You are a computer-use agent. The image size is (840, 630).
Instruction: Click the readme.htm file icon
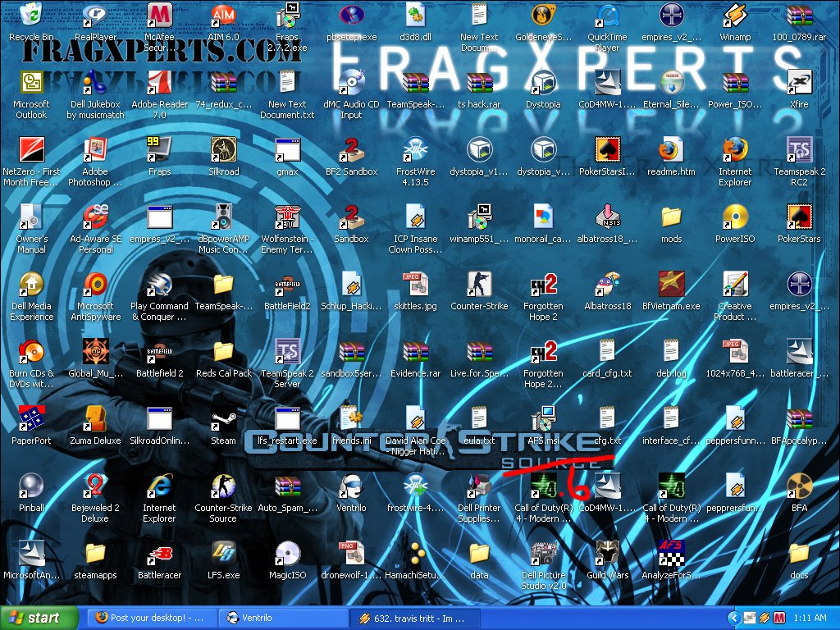tap(671, 149)
